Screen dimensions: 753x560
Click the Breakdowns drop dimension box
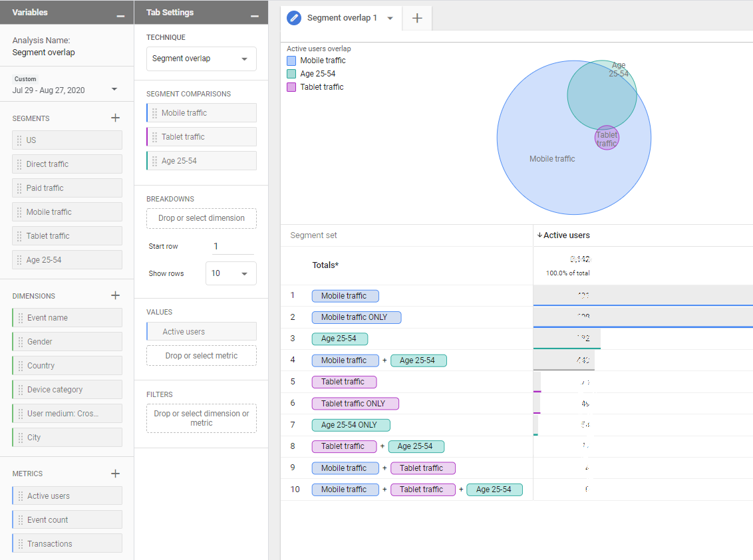tap(201, 218)
